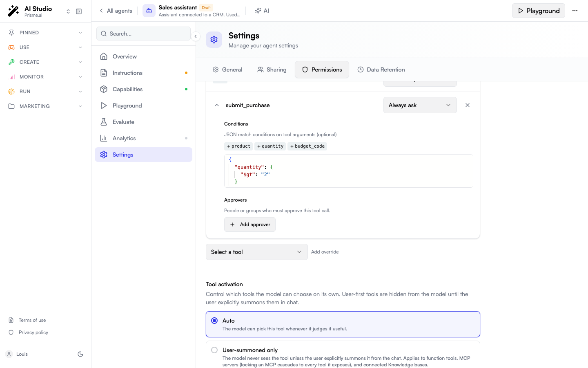
Task: Go back to All agents
Action: point(116,11)
